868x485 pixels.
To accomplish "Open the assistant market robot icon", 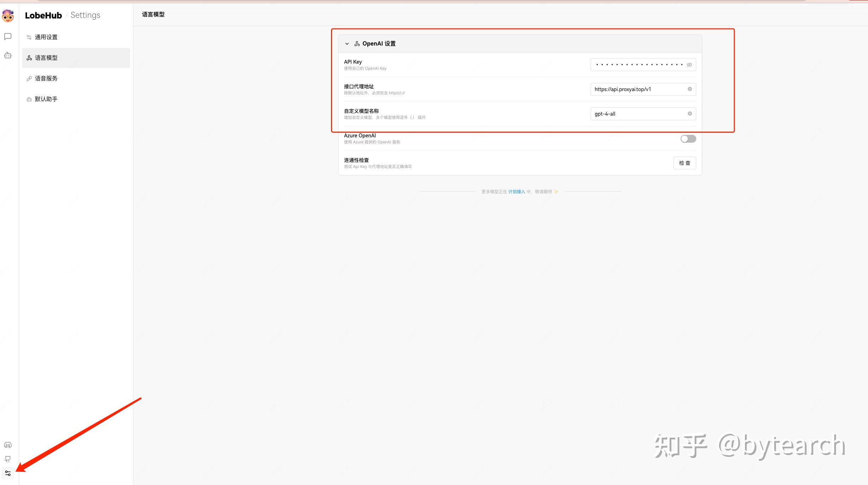I will pos(8,55).
